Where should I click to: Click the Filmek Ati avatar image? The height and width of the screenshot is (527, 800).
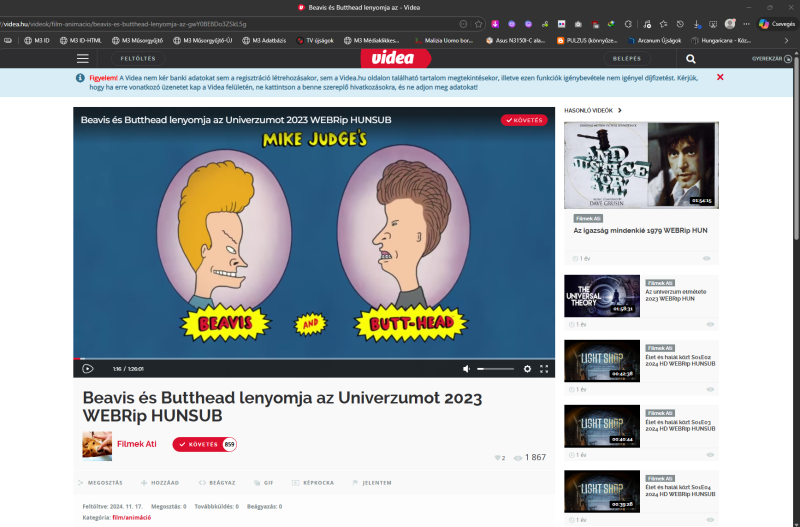click(x=97, y=446)
